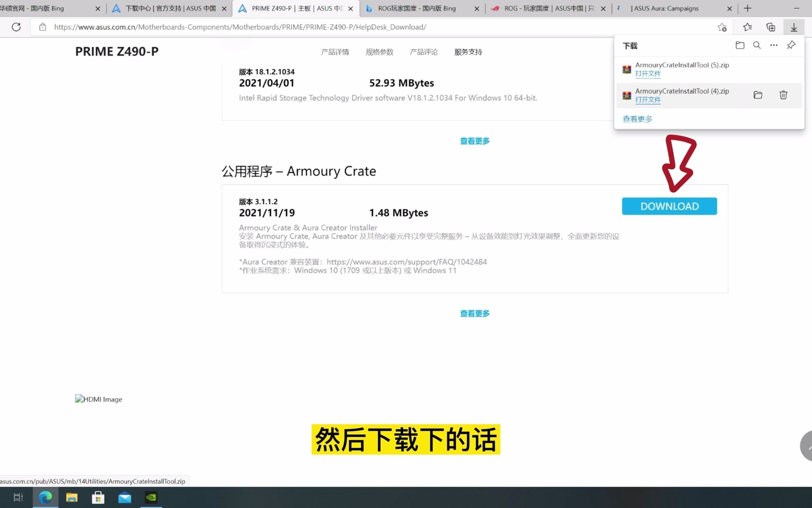Open 规格参数 page section
This screenshot has height=508, width=812.
[x=379, y=52]
